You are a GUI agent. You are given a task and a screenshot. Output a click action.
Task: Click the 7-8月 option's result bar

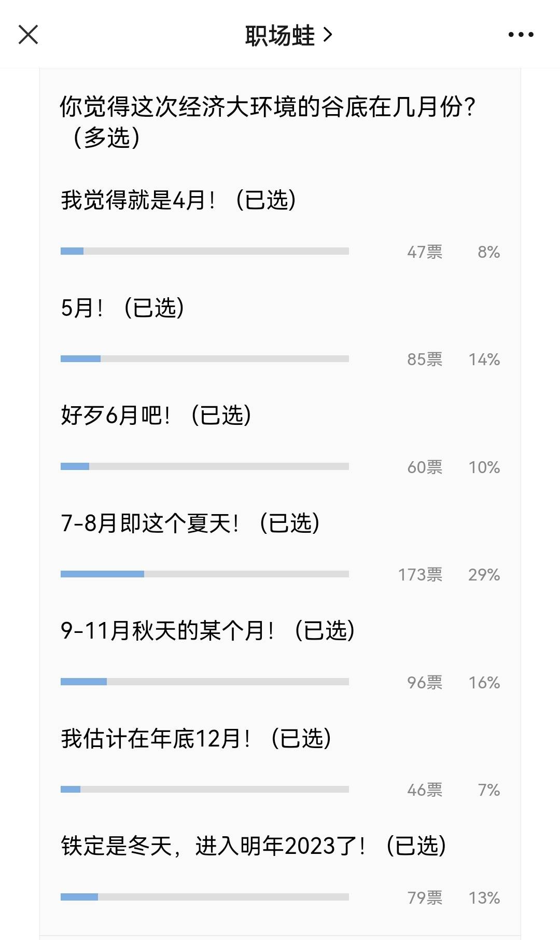click(x=204, y=574)
